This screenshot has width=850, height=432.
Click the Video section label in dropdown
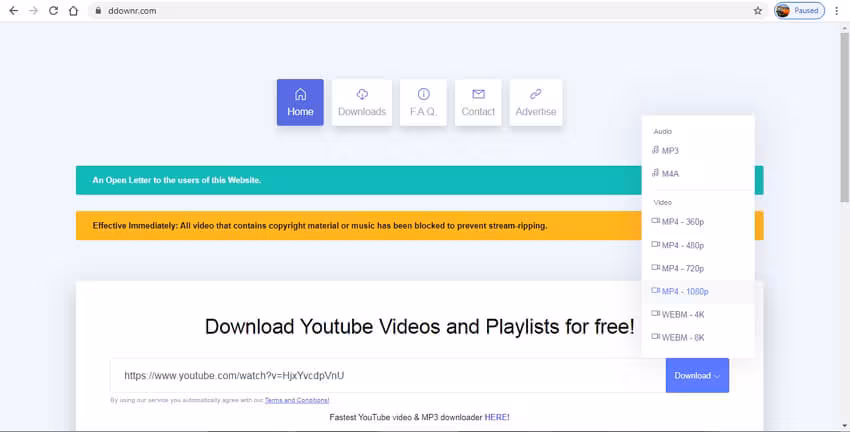coord(662,202)
